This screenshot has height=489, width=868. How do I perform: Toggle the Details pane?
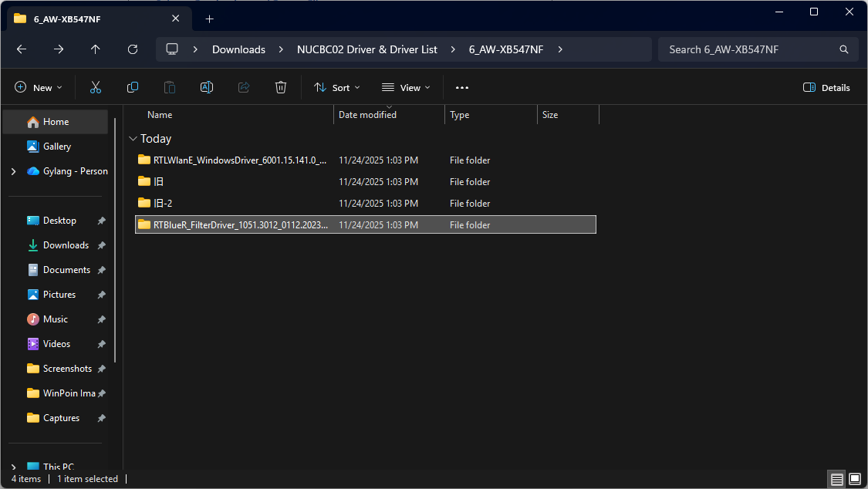pyautogui.click(x=826, y=88)
